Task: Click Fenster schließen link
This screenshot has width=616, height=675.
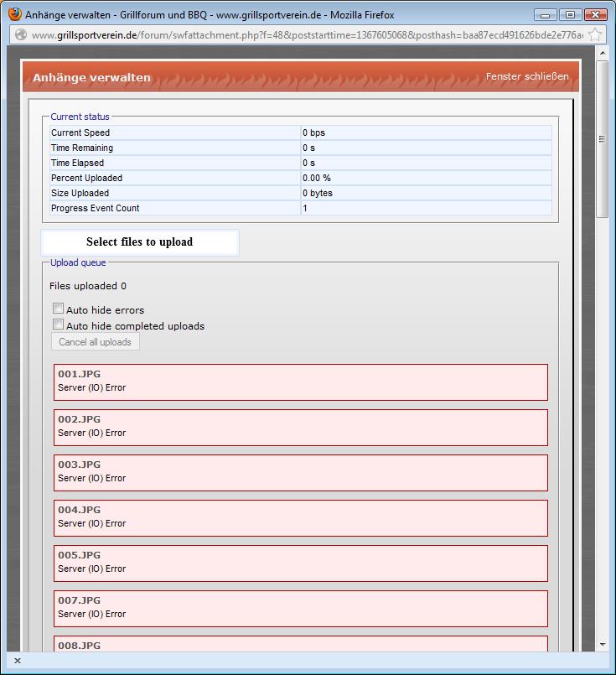Action: tap(527, 76)
